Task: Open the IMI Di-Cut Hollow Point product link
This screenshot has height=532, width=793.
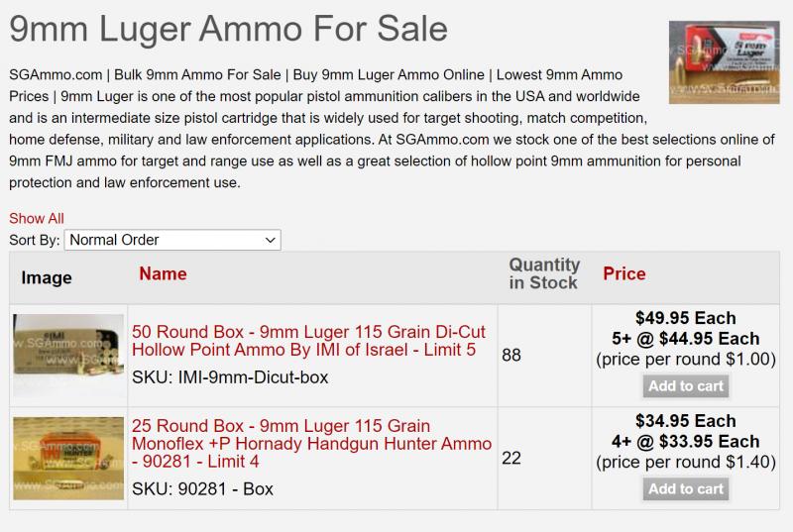Action: [308, 341]
